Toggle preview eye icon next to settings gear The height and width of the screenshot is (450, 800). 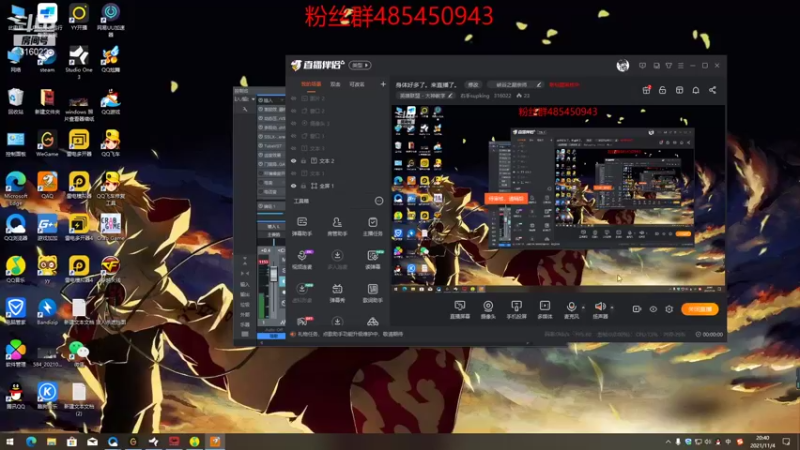pos(653,309)
